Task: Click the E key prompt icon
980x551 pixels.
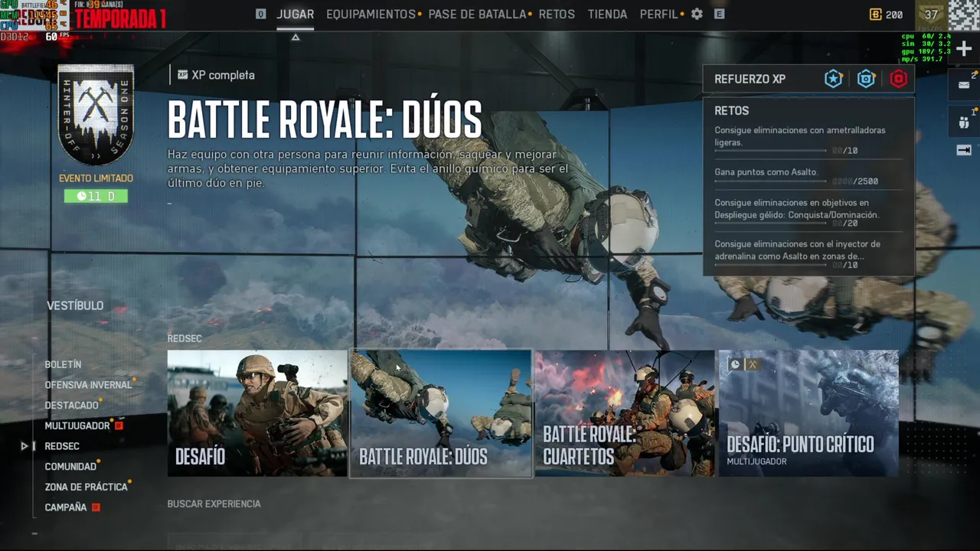Action: [x=719, y=14]
